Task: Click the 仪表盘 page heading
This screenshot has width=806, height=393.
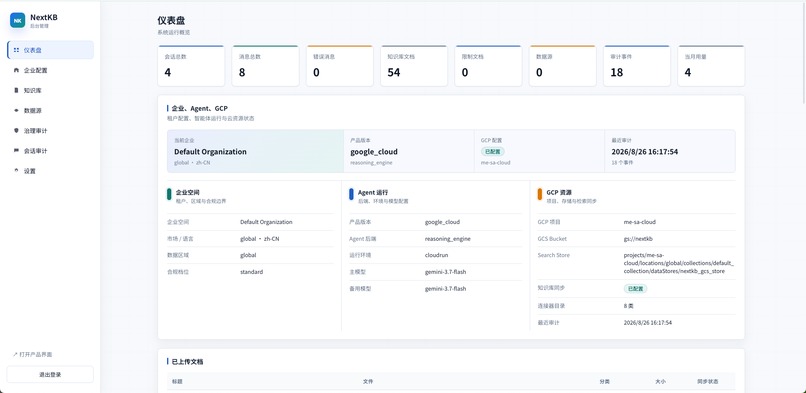Action: click(171, 21)
